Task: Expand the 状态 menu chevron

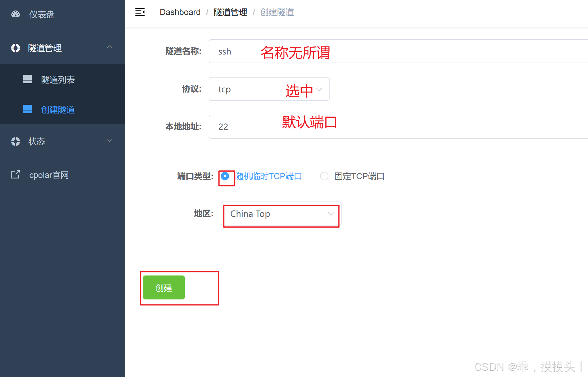Action: (x=109, y=140)
